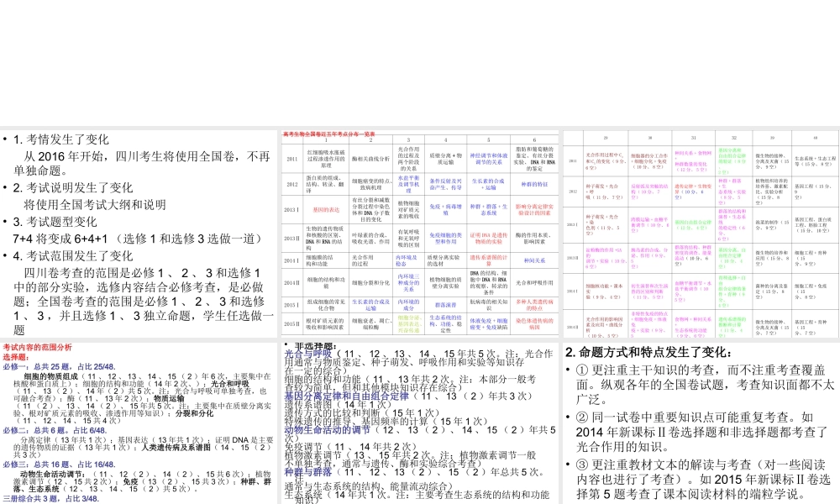Click the row label '2014 I' in the table
The image size is (840, 504).
(x=292, y=261)
